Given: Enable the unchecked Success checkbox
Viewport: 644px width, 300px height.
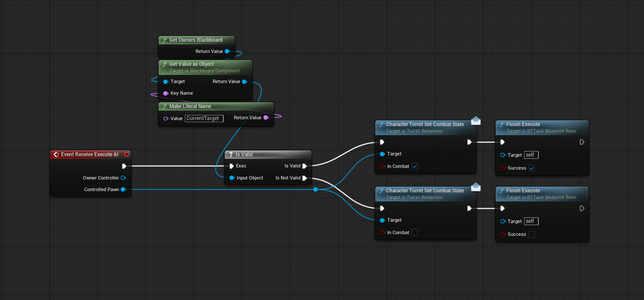Looking at the screenshot, I should [531, 234].
